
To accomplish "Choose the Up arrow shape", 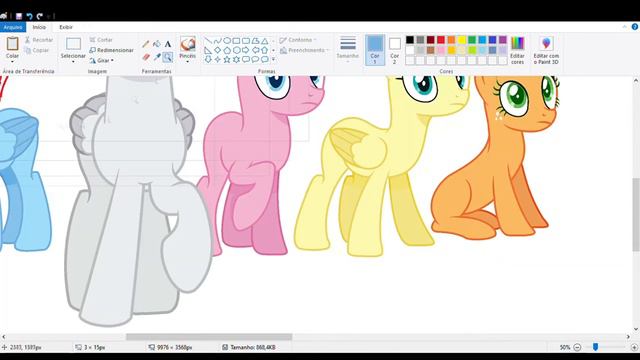I will pos(264,50).
